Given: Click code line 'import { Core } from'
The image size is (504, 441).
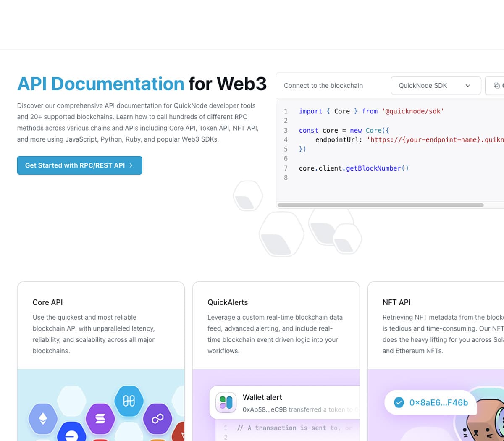Looking at the screenshot, I should click(x=372, y=111).
